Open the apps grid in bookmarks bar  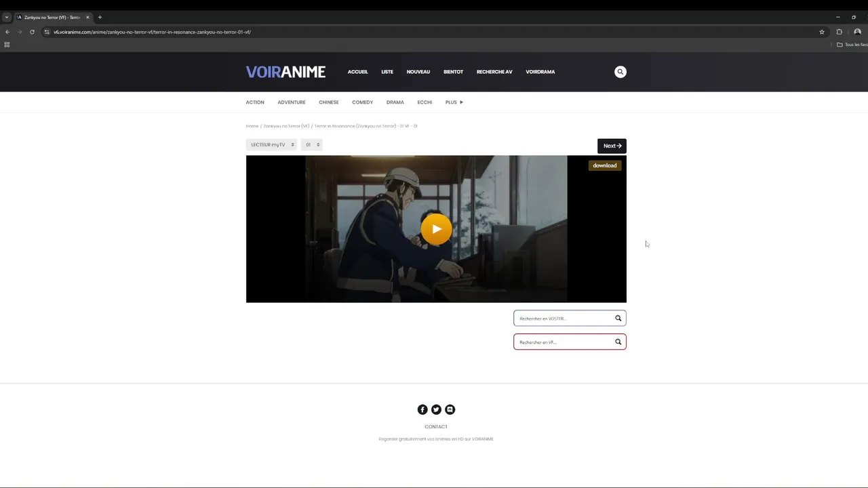(7, 45)
